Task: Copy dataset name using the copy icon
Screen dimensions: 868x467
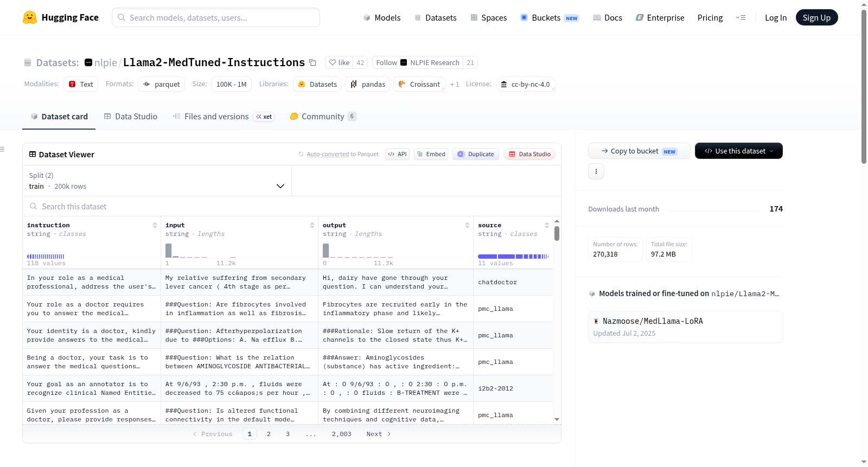Action: coord(312,62)
